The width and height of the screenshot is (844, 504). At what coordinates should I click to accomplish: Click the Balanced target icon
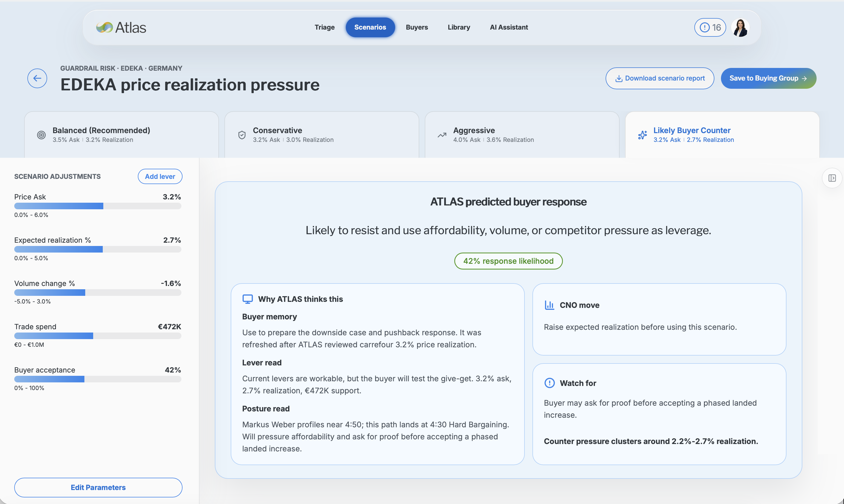[x=41, y=135]
